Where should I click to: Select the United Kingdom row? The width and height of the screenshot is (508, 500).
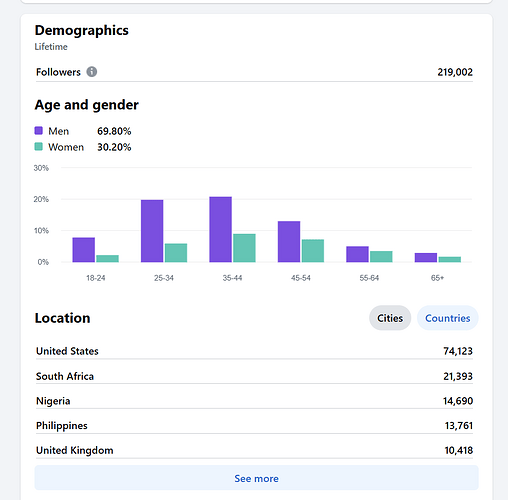[254, 450]
